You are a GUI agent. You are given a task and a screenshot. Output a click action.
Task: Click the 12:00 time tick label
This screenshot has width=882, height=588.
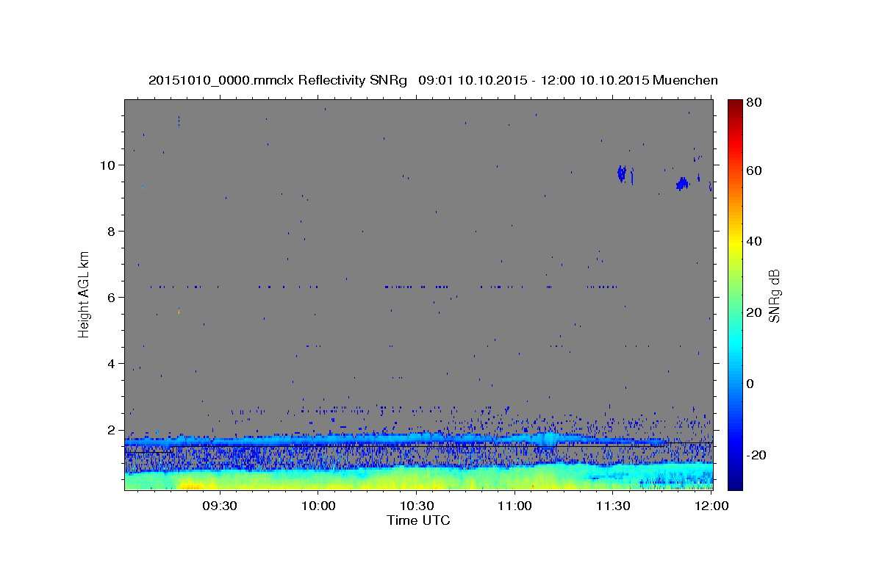click(x=711, y=506)
